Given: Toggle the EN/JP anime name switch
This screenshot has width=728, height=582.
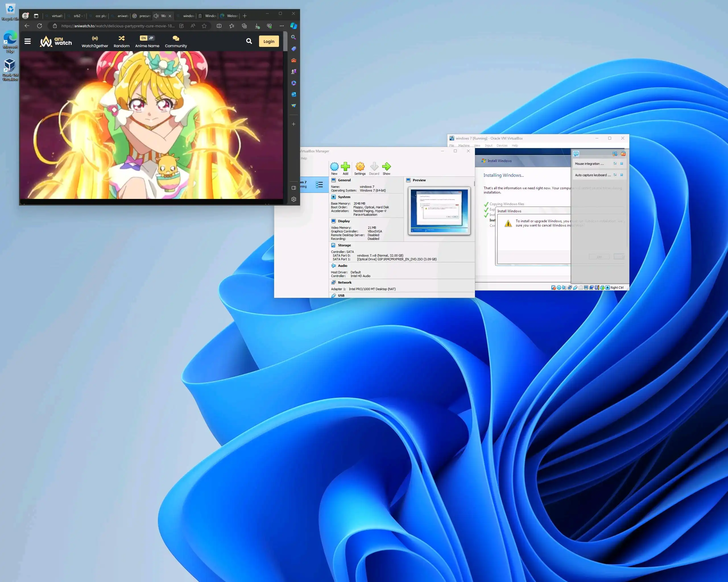Looking at the screenshot, I should coord(147,38).
